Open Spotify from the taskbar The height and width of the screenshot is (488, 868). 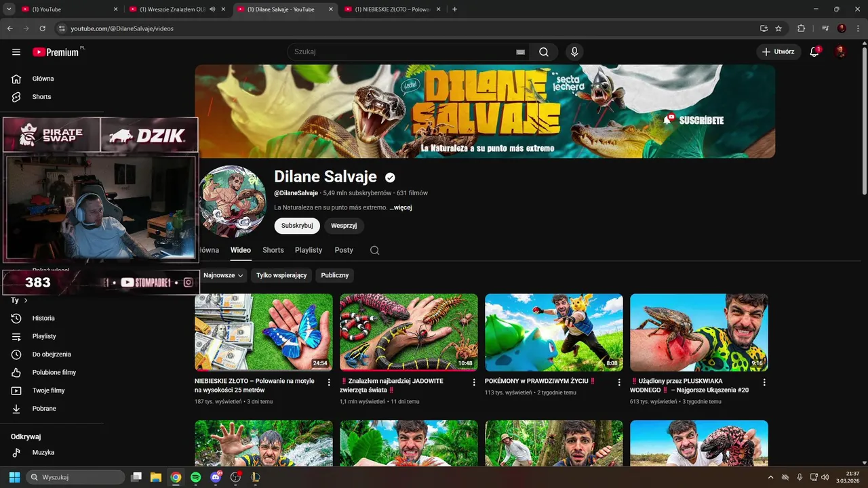(x=195, y=477)
